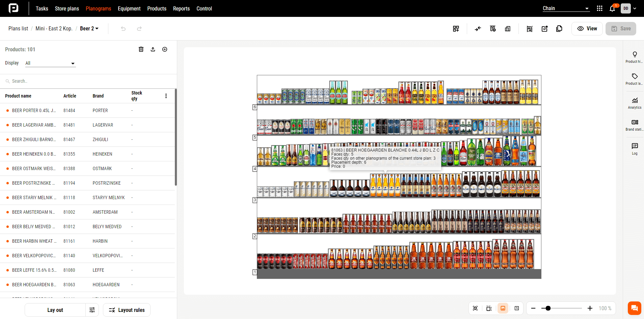This screenshot has width=644, height=319.
Task: Add a product with the plus icon
Action: coord(165,49)
